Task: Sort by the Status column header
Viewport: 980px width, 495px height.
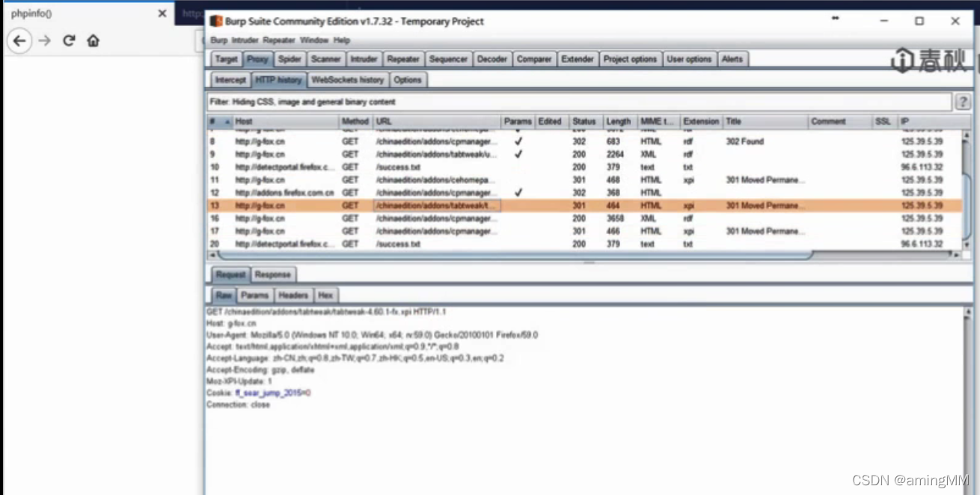Action: (586, 121)
